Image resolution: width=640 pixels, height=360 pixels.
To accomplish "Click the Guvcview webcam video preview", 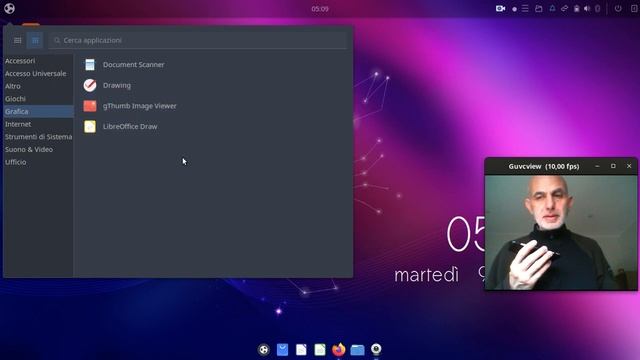I will click(x=561, y=232).
